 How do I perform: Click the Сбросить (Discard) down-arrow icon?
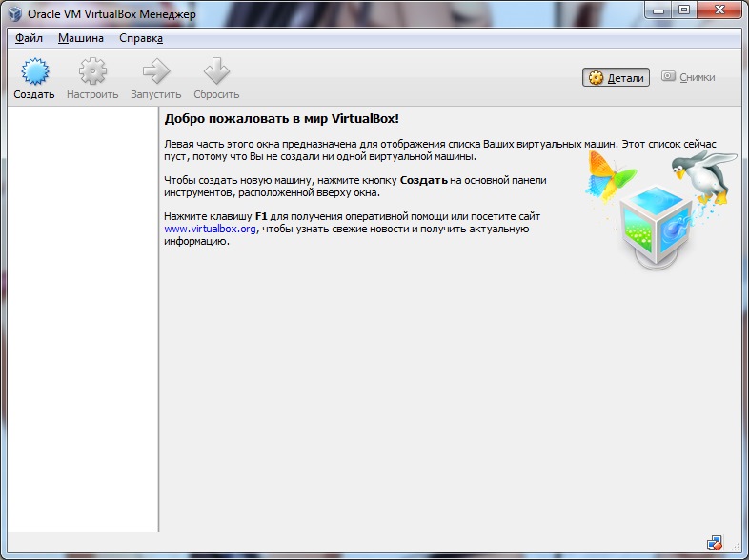(216, 71)
